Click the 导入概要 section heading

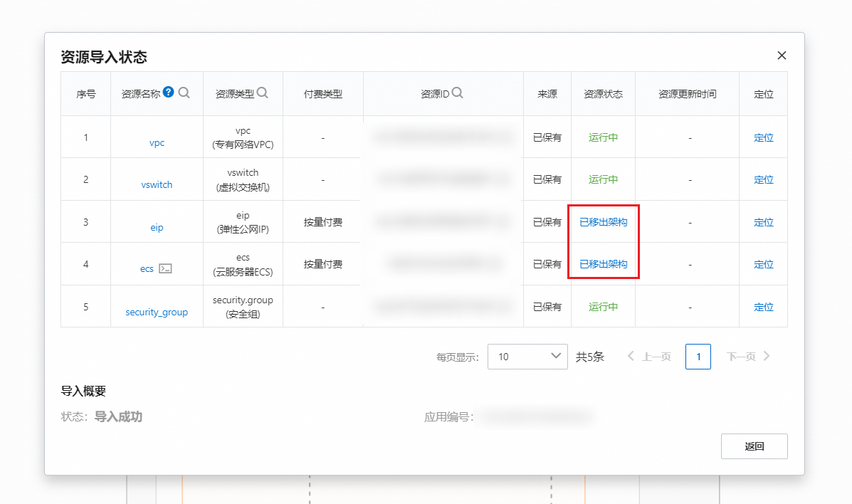pos(83,391)
